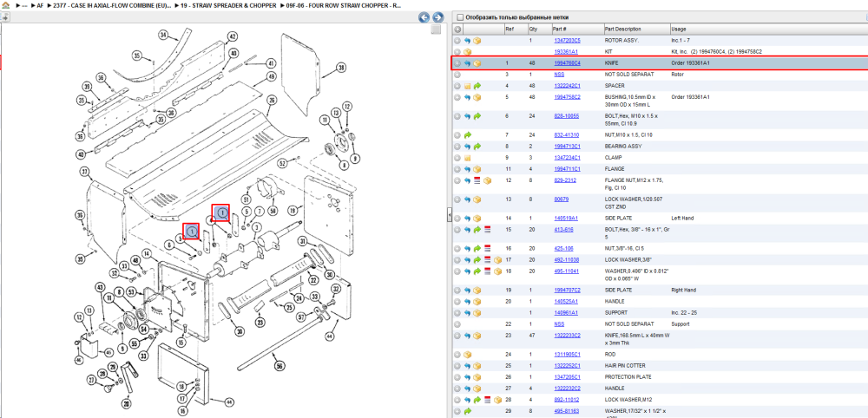Click package box icon in LOCK WASHER 80679 row
Viewport: 868px width, 418px height.
click(x=477, y=199)
